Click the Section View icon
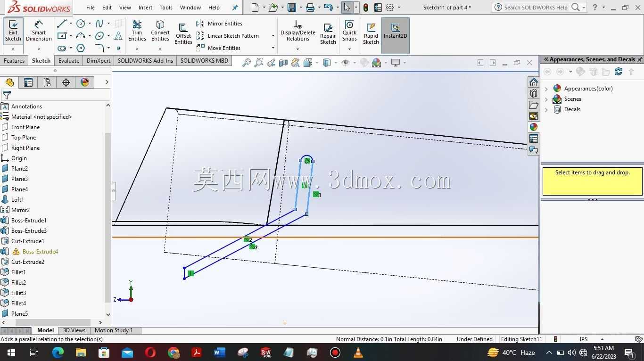This screenshot has height=361, width=644. click(283, 63)
